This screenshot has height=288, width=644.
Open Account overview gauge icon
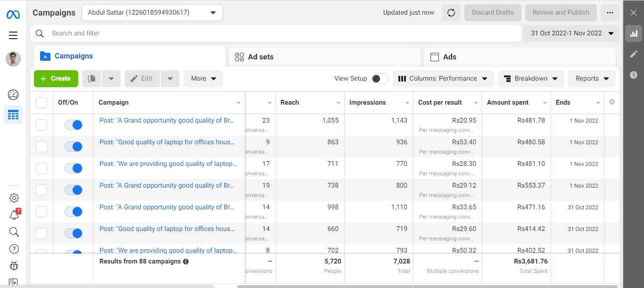(x=13, y=95)
